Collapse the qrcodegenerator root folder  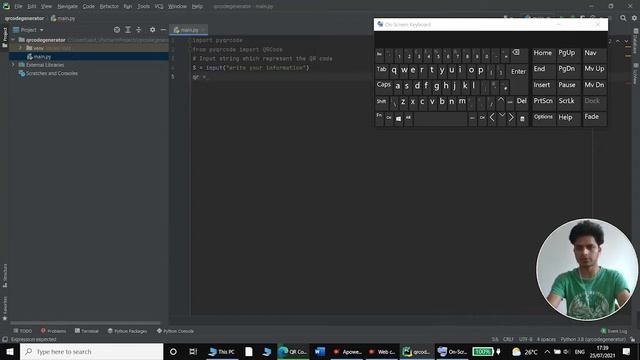[13, 40]
